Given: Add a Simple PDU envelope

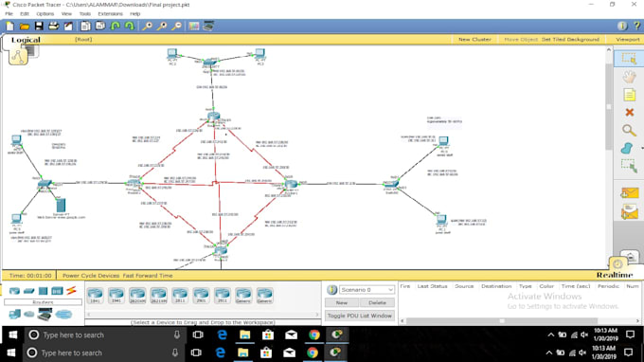Looking at the screenshot, I should 630,192.
